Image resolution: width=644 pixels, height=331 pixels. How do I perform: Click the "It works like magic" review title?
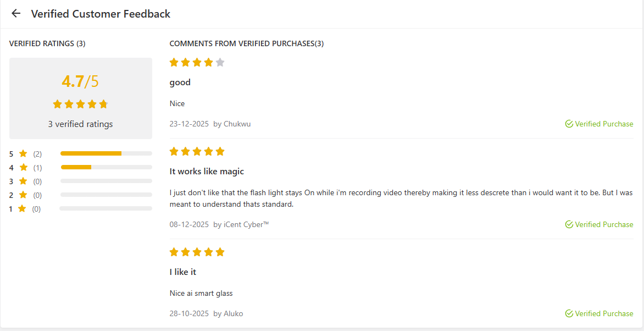pos(207,172)
